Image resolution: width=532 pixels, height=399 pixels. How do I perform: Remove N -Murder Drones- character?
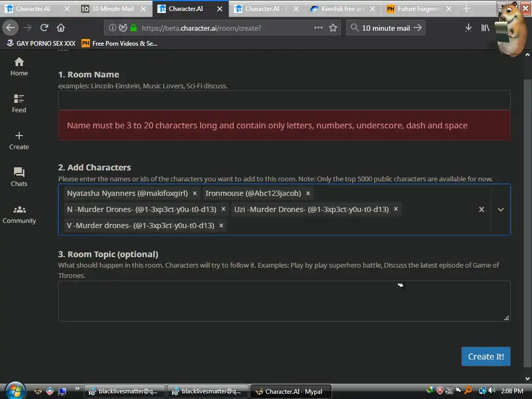[x=223, y=209]
